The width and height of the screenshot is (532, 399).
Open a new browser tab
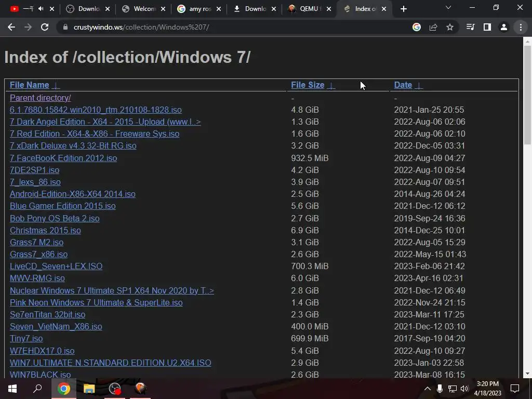point(403,9)
